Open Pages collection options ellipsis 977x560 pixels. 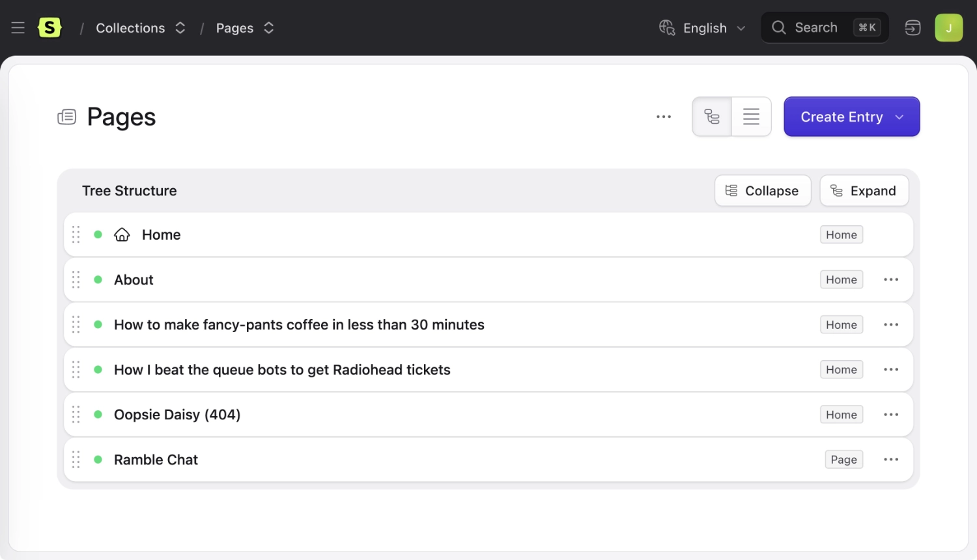coord(663,117)
